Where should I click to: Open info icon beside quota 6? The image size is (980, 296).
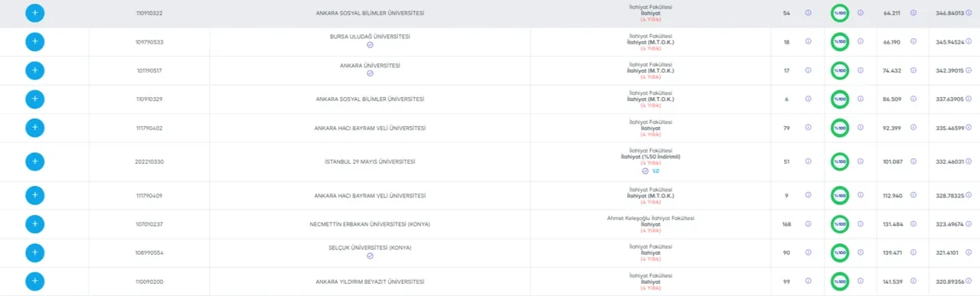click(808, 99)
